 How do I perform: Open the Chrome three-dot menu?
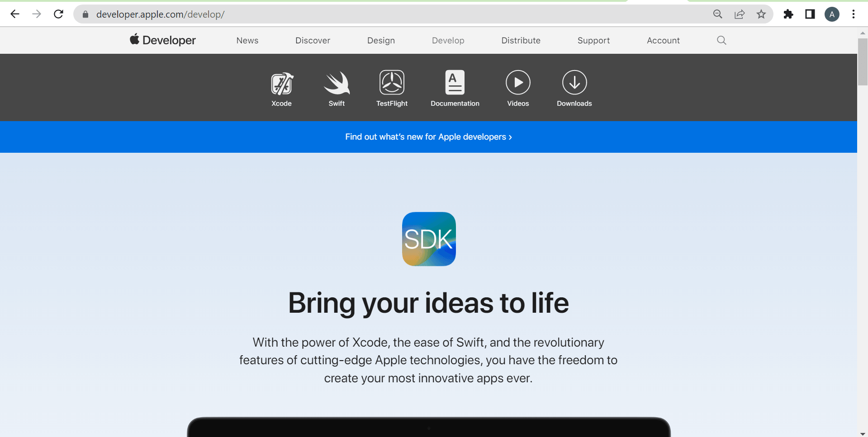(x=854, y=14)
